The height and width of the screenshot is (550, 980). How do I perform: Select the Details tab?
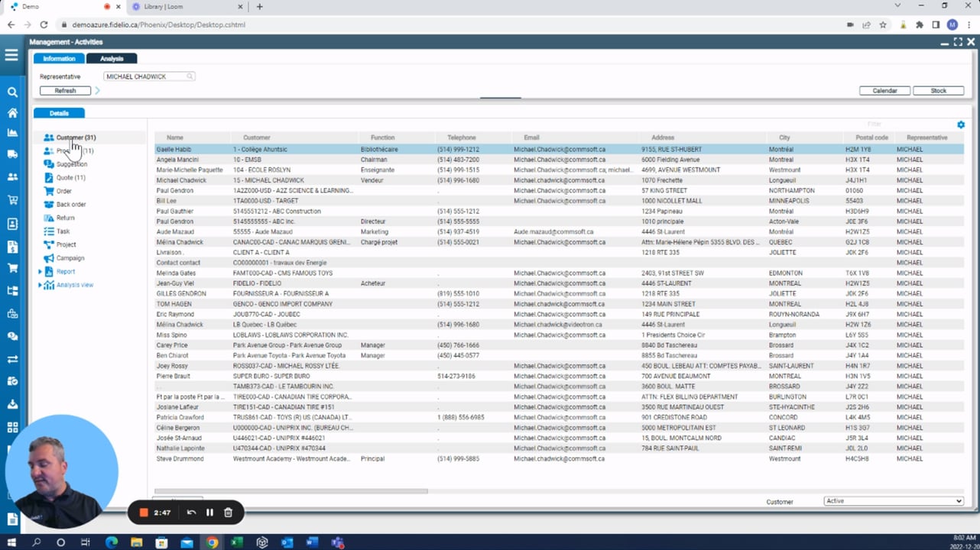tap(59, 113)
